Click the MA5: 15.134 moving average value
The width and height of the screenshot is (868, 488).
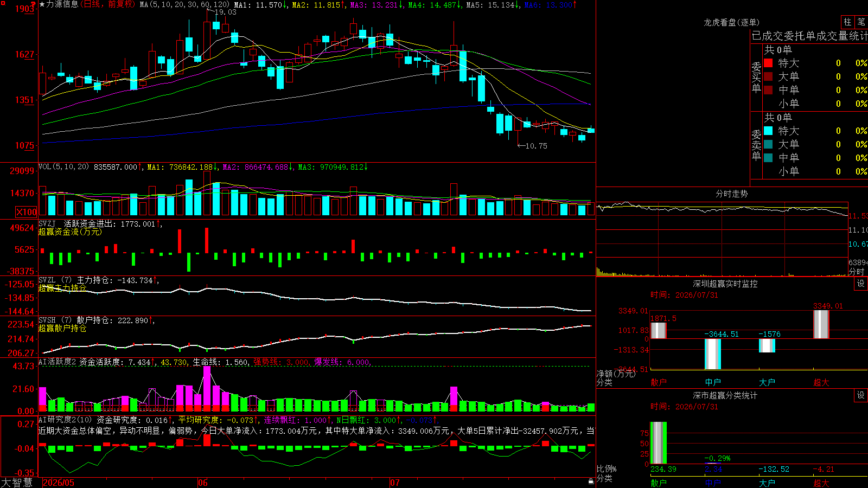pyautogui.click(x=493, y=4)
